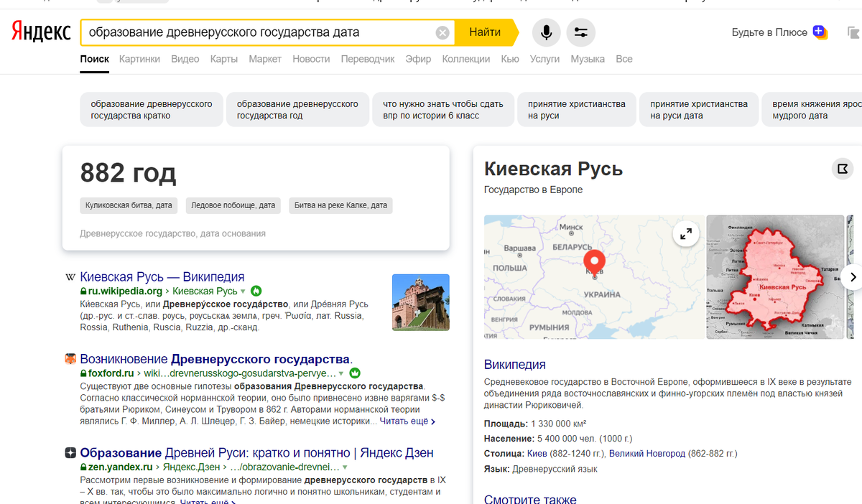The image size is (862, 504).
Task: Click the Битва на реке Калке, дата chip
Action: pos(340,205)
